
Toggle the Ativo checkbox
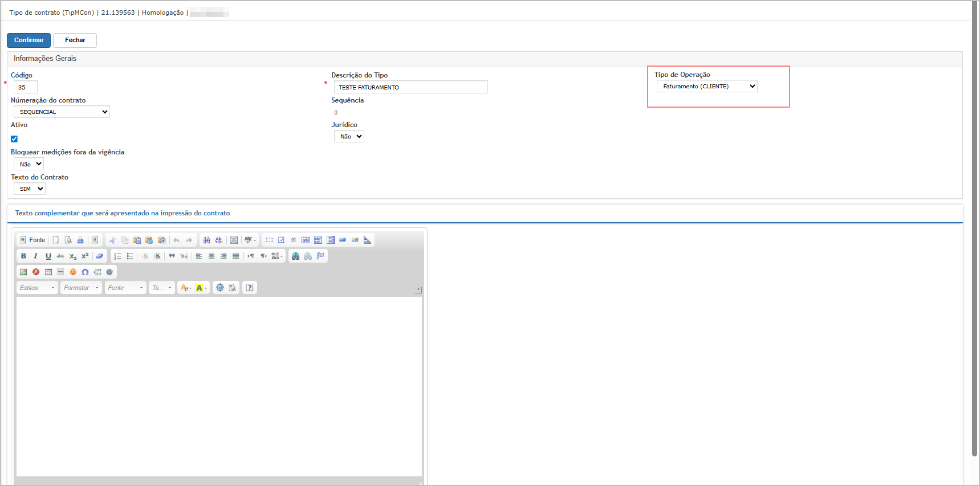(14, 138)
